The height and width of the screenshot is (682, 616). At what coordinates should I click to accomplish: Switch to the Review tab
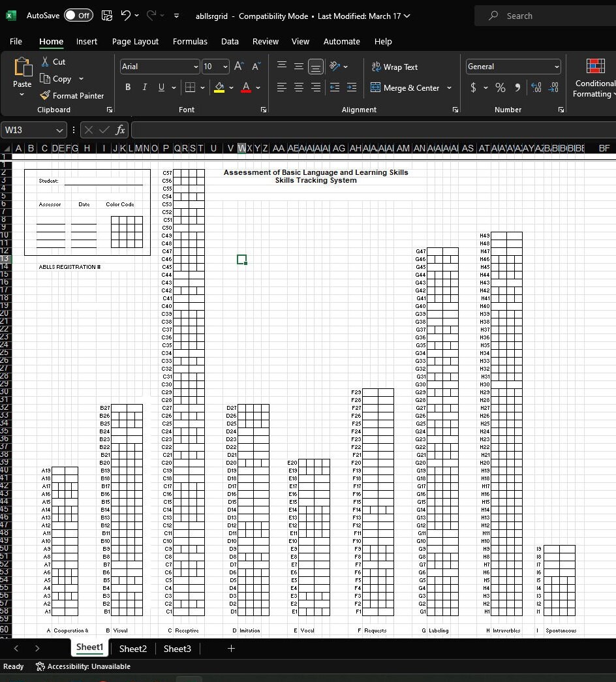click(x=266, y=41)
